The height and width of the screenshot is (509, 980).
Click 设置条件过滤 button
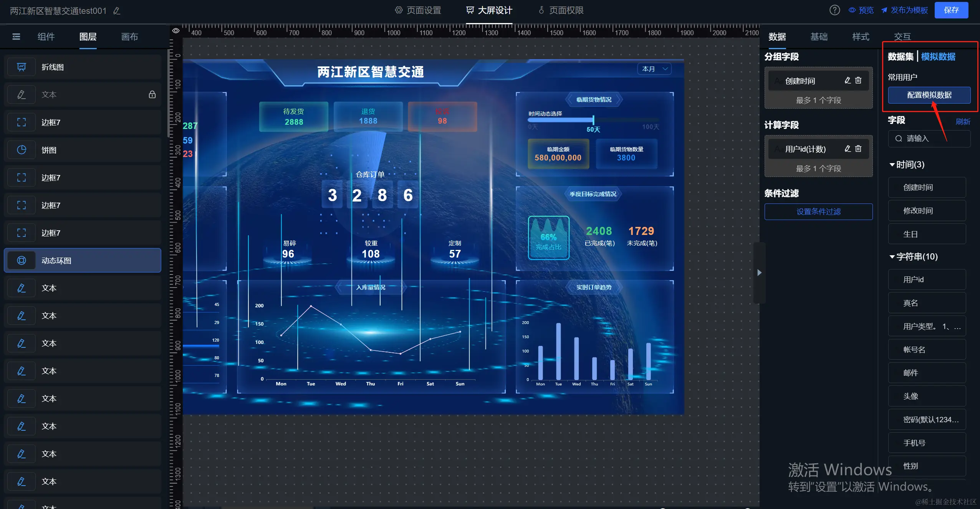point(818,212)
